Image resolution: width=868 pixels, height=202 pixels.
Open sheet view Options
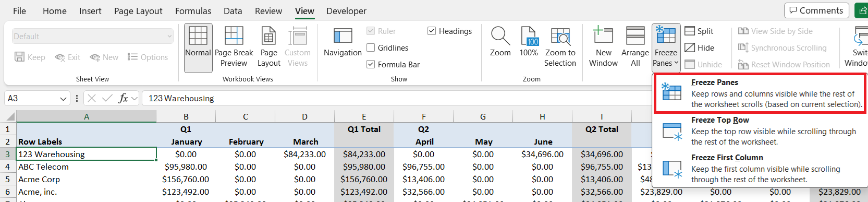(148, 57)
